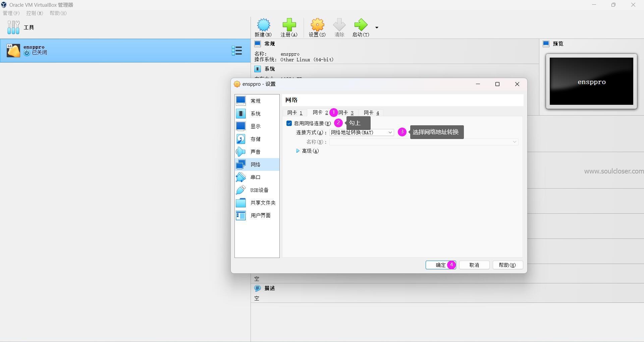Switch to 网卡 3 tab

[x=346, y=113]
